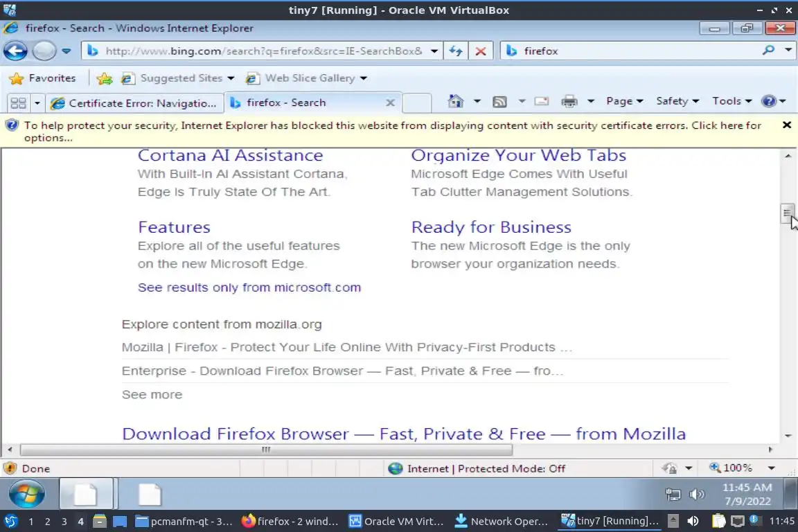The image size is (798, 532).
Task: Select the firefox - Search tab
Action: pos(305,103)
